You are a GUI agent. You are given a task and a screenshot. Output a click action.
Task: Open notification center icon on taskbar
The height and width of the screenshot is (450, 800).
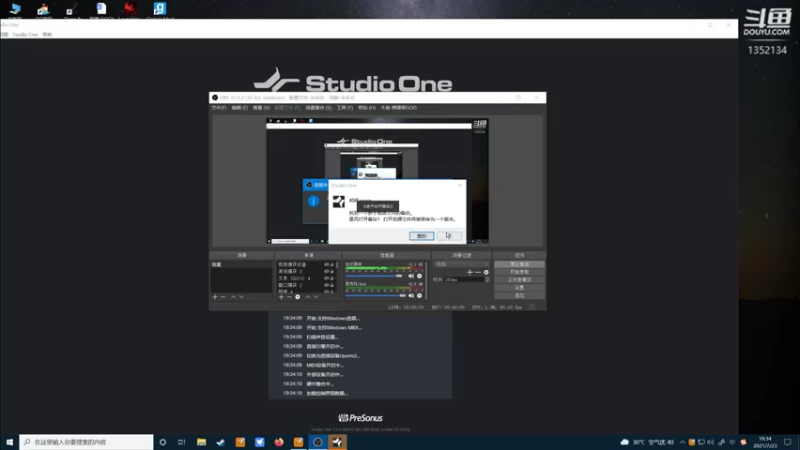(788, 442)
